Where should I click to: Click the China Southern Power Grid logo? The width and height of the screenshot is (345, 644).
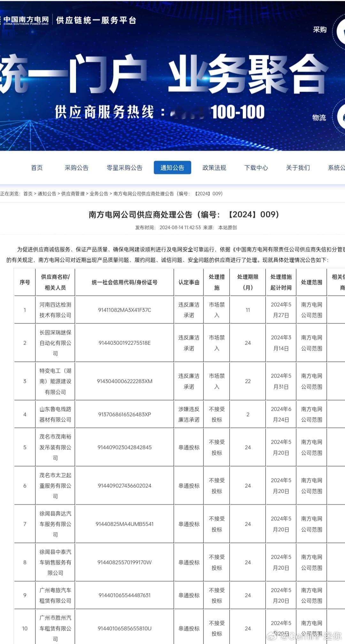coord(25,20)
